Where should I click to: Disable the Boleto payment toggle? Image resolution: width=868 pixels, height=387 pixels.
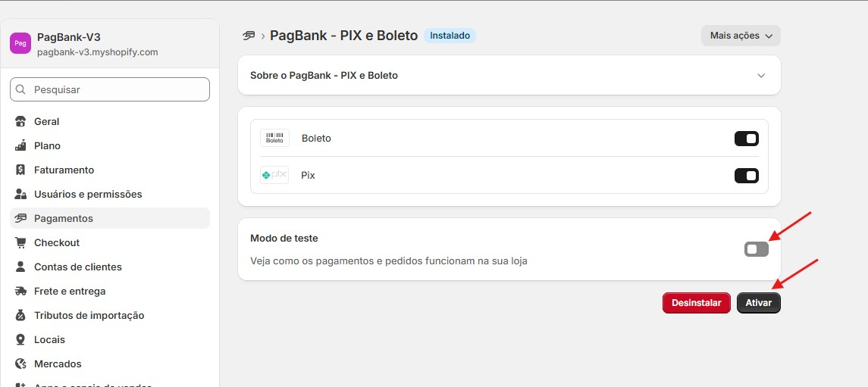pyautogui.click(x=746, y=139)
